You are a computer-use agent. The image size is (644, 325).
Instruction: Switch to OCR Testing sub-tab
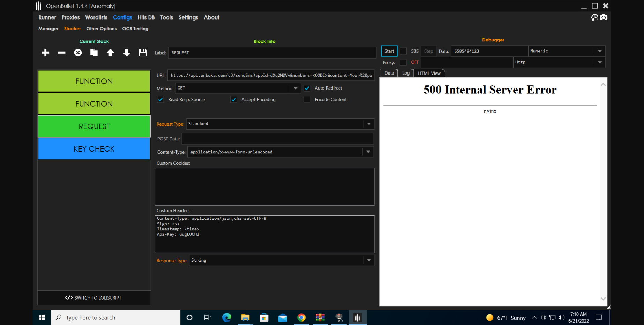click(135, 29)
